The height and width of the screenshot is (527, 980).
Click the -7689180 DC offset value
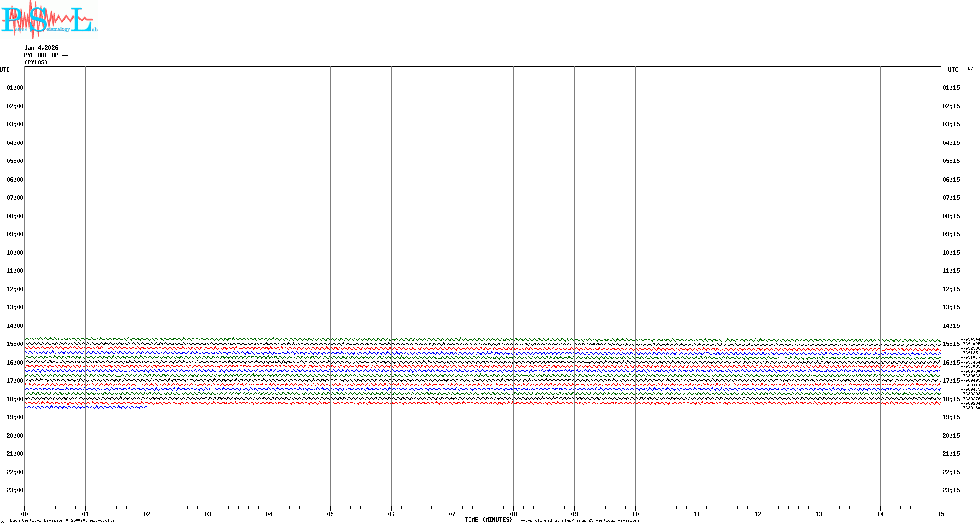(970, 408)
